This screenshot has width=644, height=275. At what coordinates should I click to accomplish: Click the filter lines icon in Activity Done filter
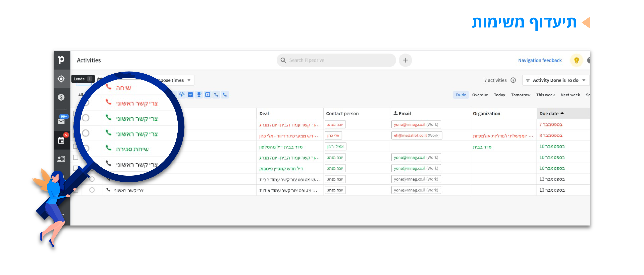(528, 80)
